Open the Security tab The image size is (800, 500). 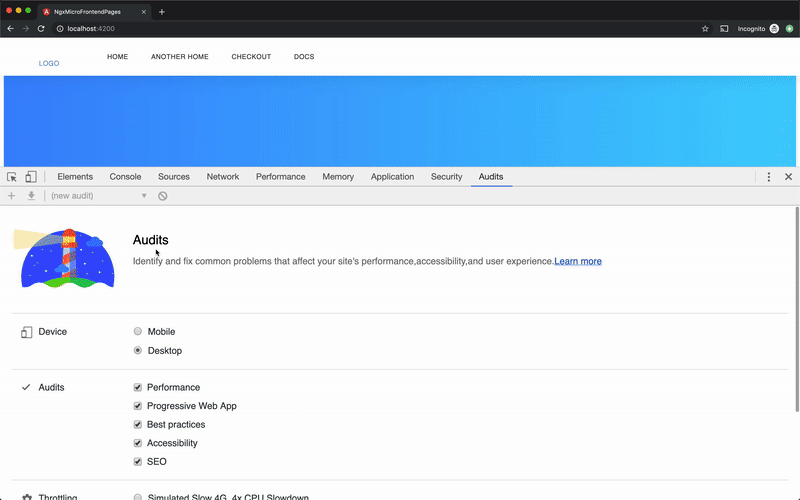click(x=446, y=177)
